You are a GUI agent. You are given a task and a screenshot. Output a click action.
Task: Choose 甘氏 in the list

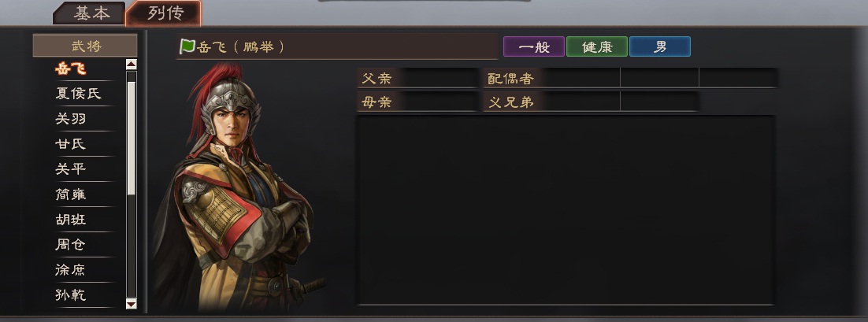click(x=71, y=144)
